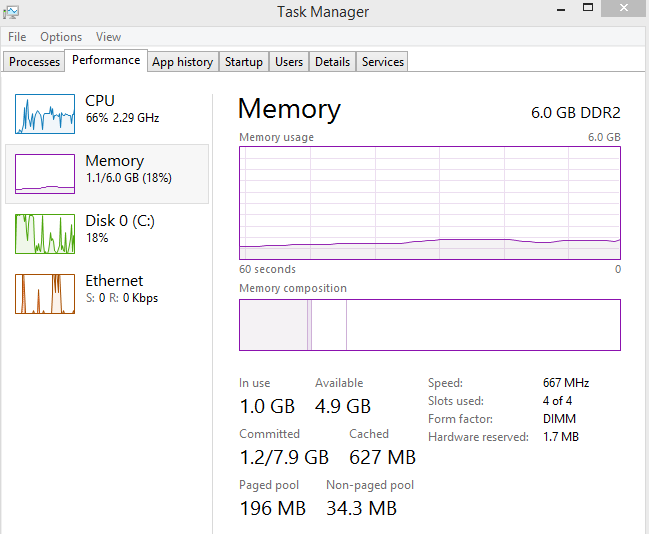Switch to the App history tab
649x534 pixels.
pyautogui.click(x=182, y=62)
